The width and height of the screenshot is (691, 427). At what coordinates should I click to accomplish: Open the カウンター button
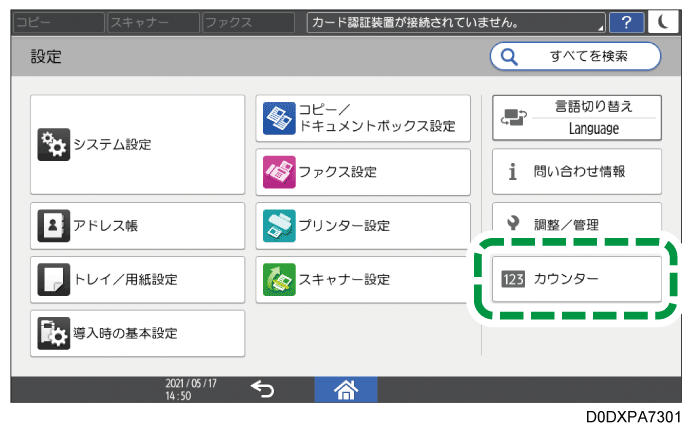click(576, 279)
